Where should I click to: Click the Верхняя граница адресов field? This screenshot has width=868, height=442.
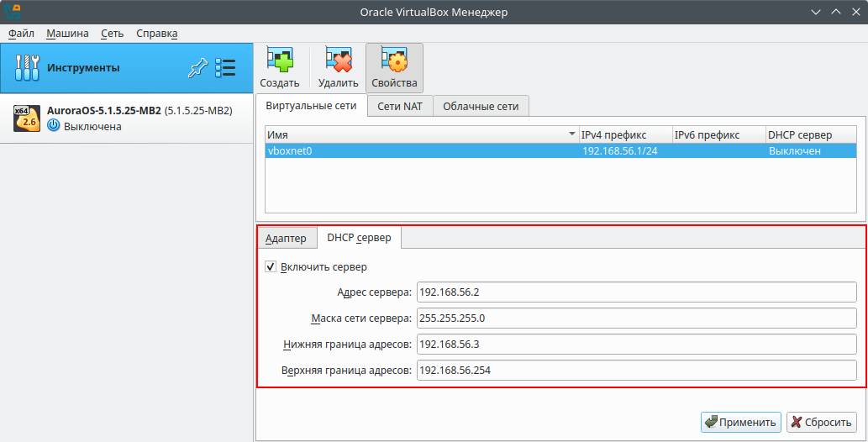pos(635,371)
